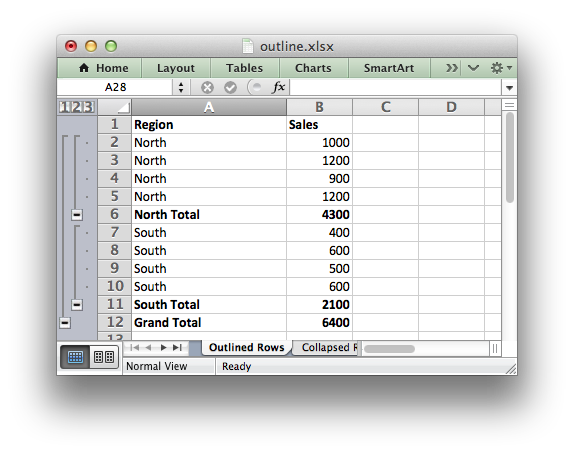Image resolution: width=574 pixels, height=454 pixels.
Task: Click the Select All corner button
Action: (115, 107)
